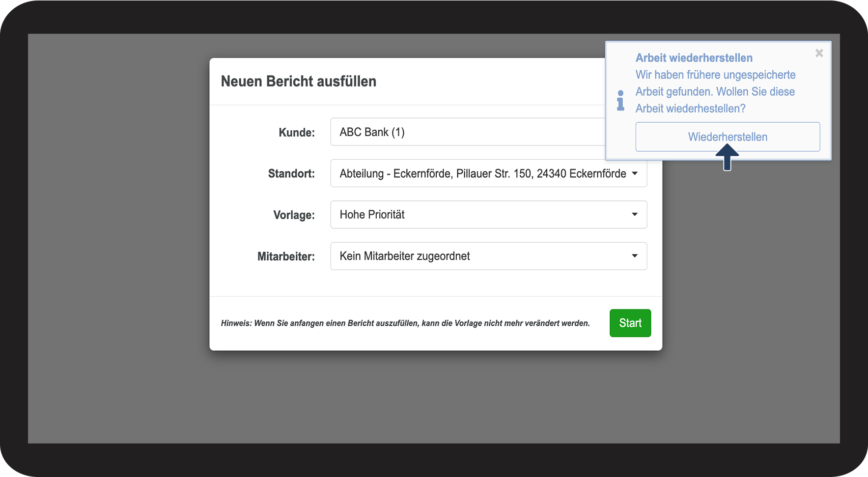Click the Vorlage: label
Image resolution: width=868 pixels, height=477 pixels.
pyautogui.click(x=294, y=215)
